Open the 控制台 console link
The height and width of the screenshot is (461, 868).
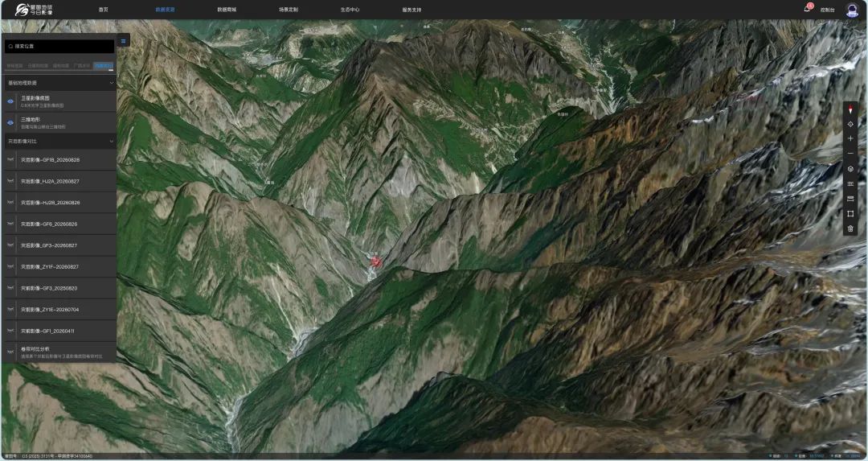(x=827, y=10)
